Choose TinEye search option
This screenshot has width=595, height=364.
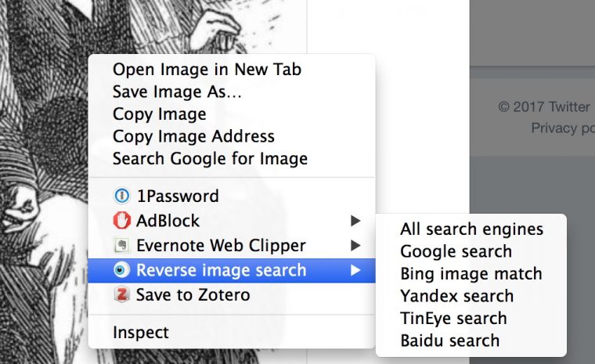pos(453,319)
